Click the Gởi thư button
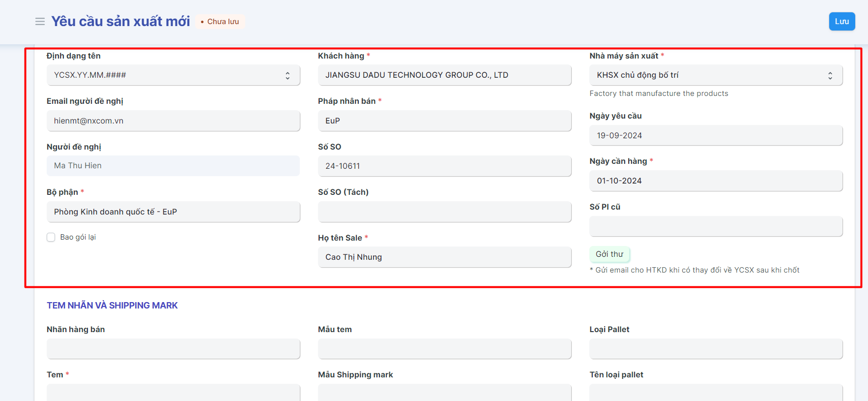 tap(609, 254)
